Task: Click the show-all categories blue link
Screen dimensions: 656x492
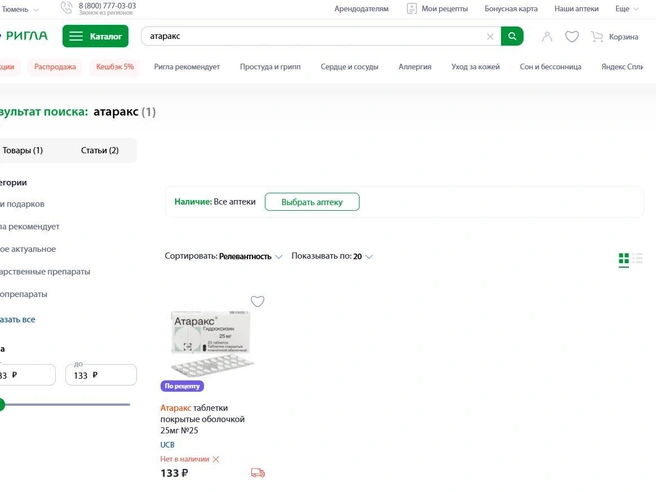Action: click(18, 320)
